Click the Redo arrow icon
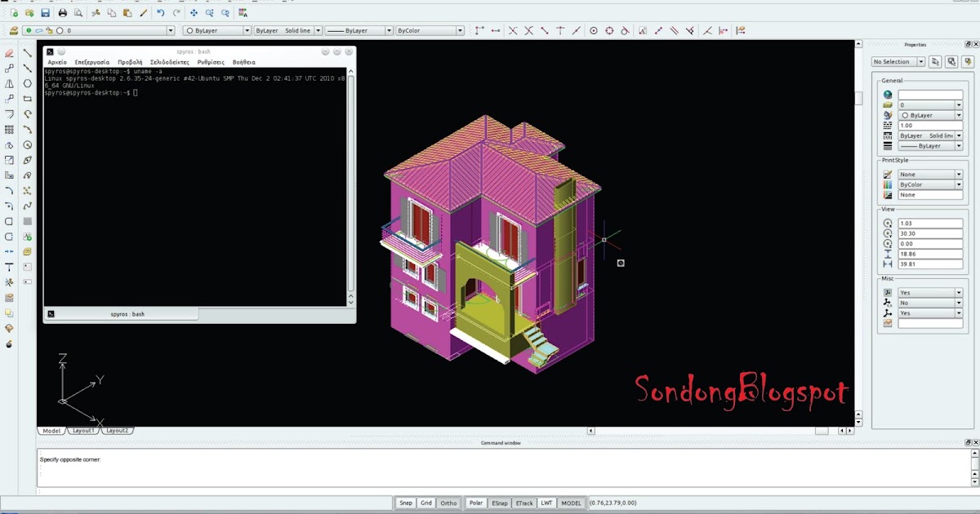The image size is (980, 514). tap(176, 13)
